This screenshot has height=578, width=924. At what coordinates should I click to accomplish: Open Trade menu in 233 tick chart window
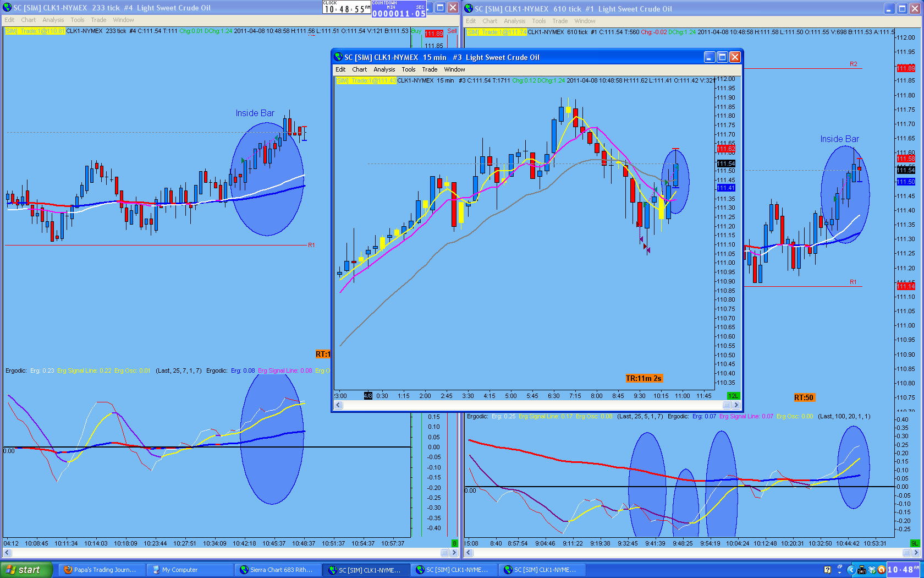pos(98,20)
